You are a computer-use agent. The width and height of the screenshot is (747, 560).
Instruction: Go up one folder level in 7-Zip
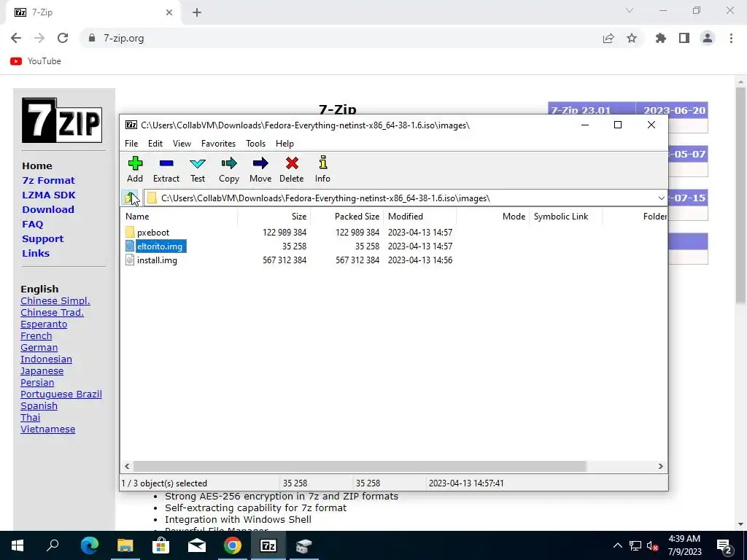pos(131,198)
